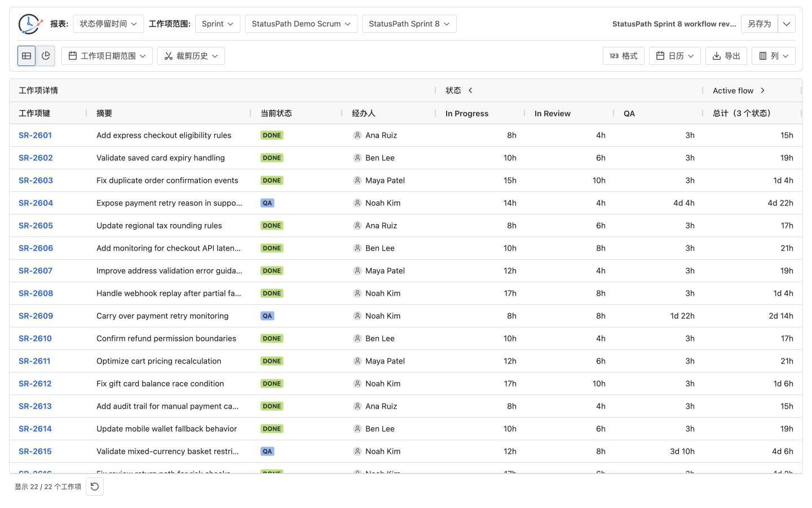Viewport: 812px width, 508px height.
Task: Click the refresh icon in the footer
Action: 95,487
